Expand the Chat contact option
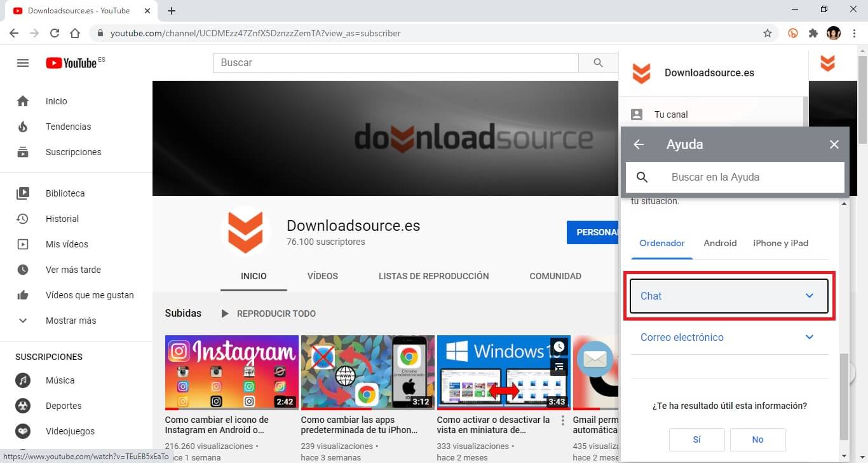 click(729, 296)
